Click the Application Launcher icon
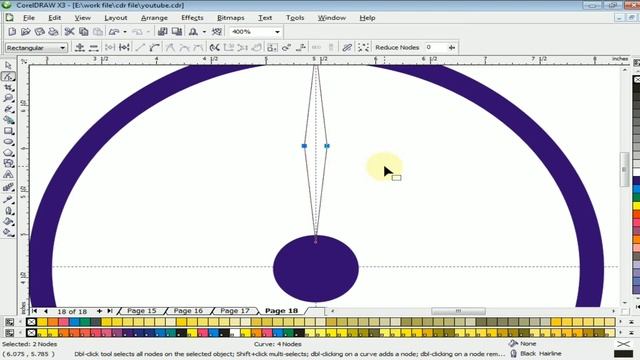This screenshot has height=360, width=640. click(x=193, y=31)
